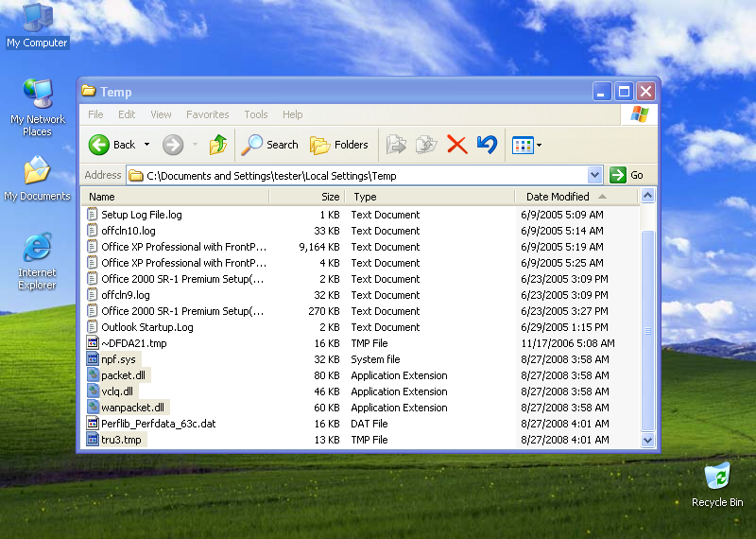The height and width of the screenshot is (539, 756).
Task: Click 11/17/2006 5:08 AM date cell
Action: 568,343
